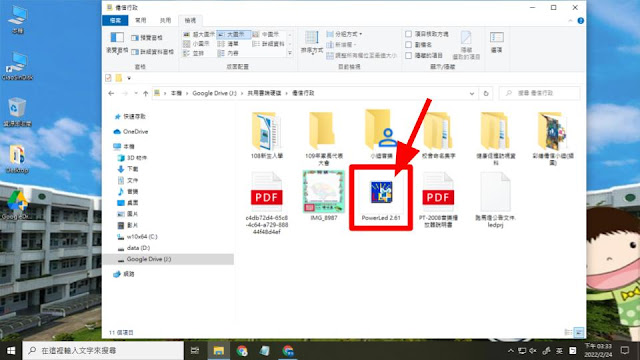Switch layout to large icons
Screen dimensions: 640x360
233,34
